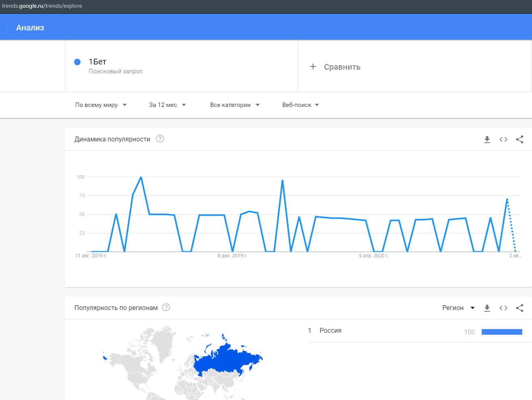Open the За 12 мес. time range dropdown
This screenshot has height=400, width=532.
pyautogui.click(x=167, y=105)
